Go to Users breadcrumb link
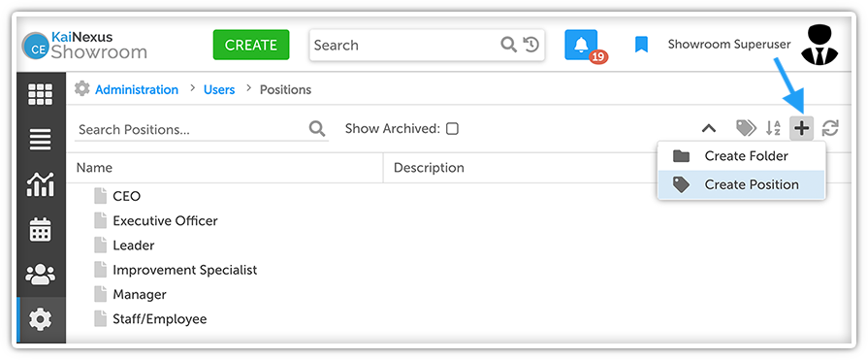The image size is (868, 360). click(x=219, y=89)
